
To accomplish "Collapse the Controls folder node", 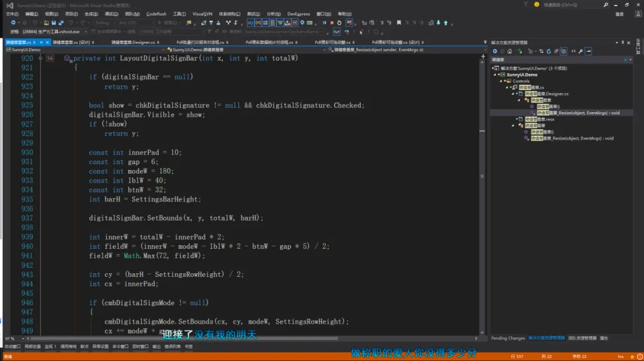I will (x=501, y=81).
